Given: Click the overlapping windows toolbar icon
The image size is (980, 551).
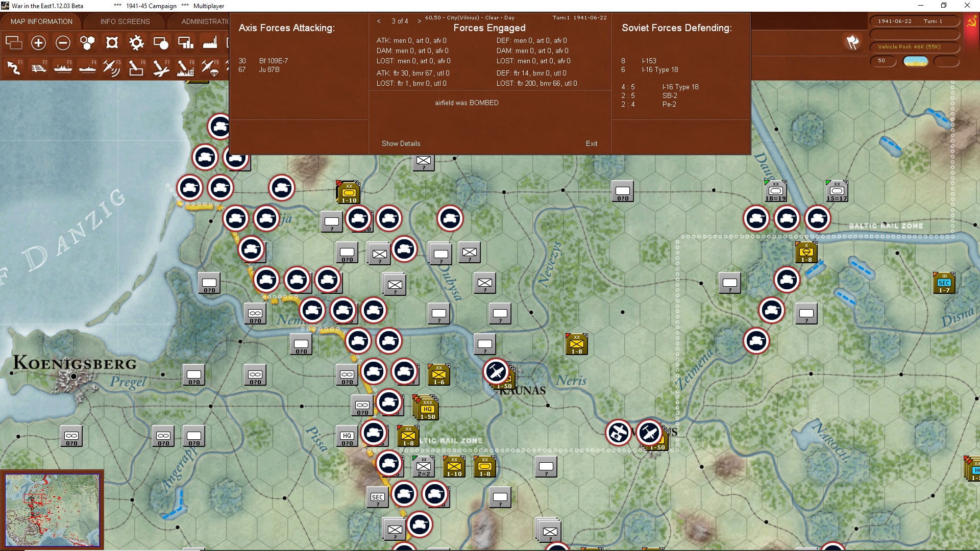Looking at the screenshot, I should point(14,43).
